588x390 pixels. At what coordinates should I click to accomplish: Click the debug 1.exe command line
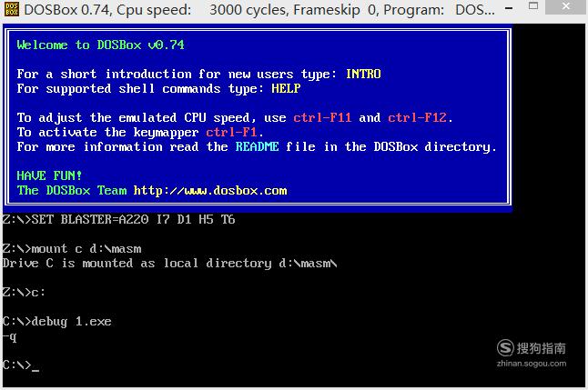(x=57, y=322)
